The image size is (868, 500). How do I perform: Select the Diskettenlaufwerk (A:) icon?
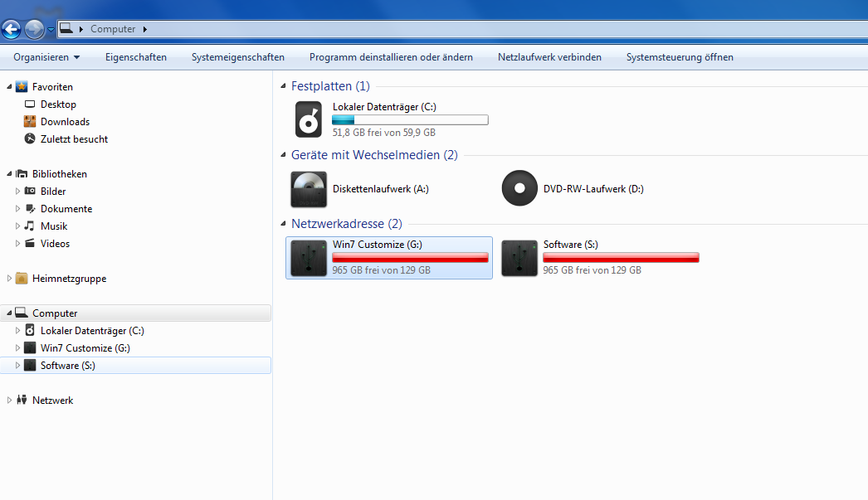point(309,189)
